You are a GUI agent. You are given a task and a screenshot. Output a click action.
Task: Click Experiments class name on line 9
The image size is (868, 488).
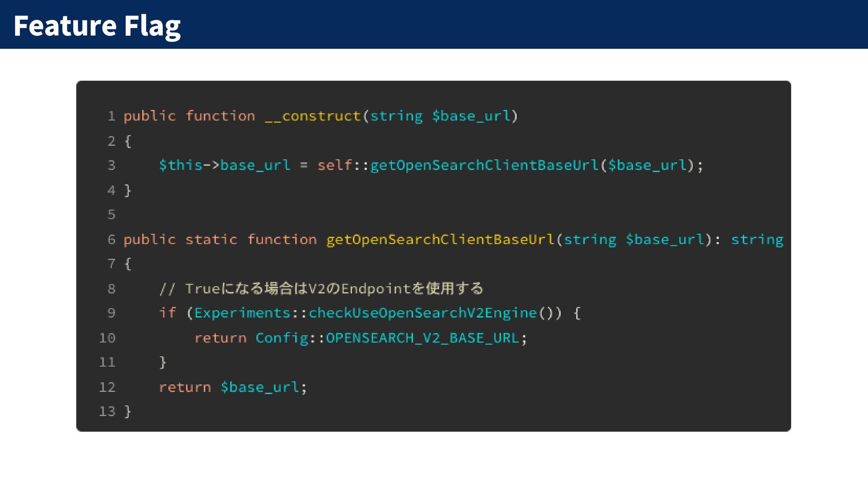click(x=242, y=313)
